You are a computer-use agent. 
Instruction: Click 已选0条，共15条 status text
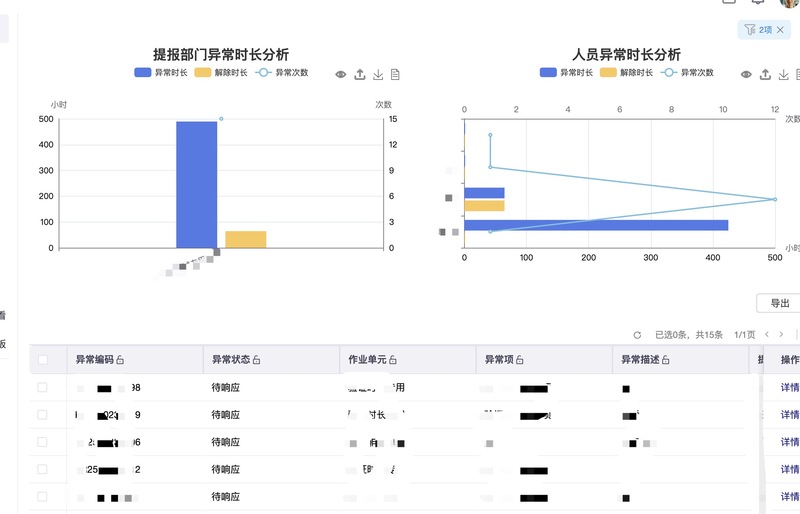pos(689,335)
